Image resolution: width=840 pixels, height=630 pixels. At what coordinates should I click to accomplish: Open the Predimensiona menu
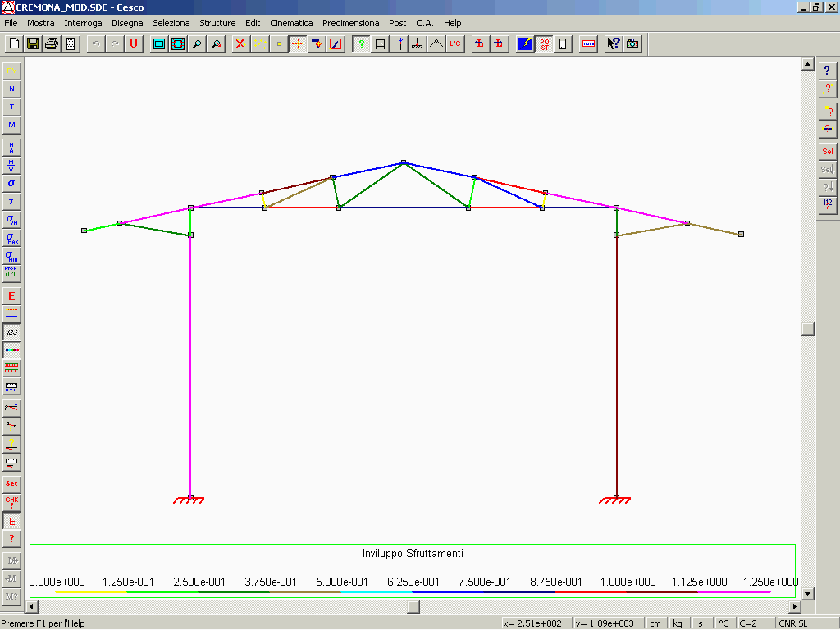point(352,23)
